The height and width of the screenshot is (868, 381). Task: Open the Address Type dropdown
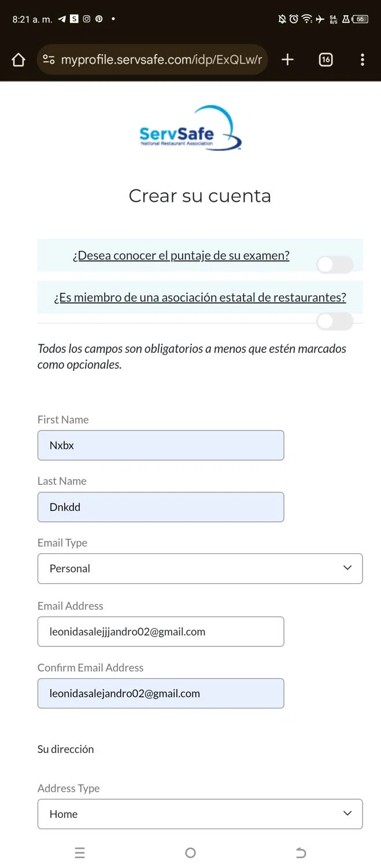pyautogui.click(x=199, y=814)
